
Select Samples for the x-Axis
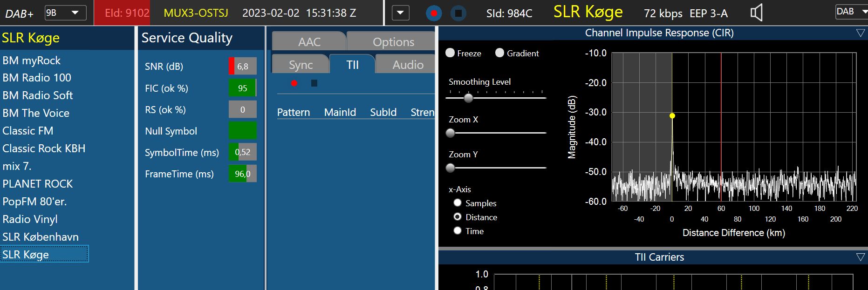[x=458, y=203]
